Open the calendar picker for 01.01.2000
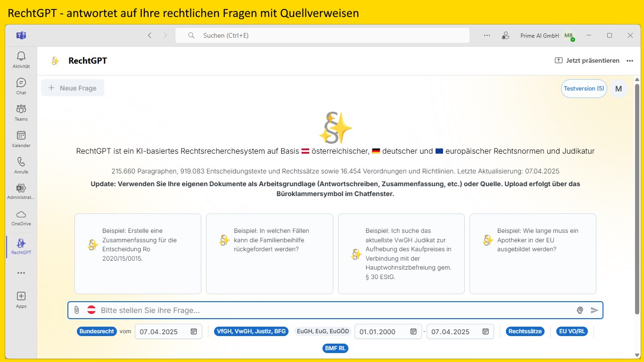This screenshot has width=644, height=362. pyautogui.click(x=413, y=331)
